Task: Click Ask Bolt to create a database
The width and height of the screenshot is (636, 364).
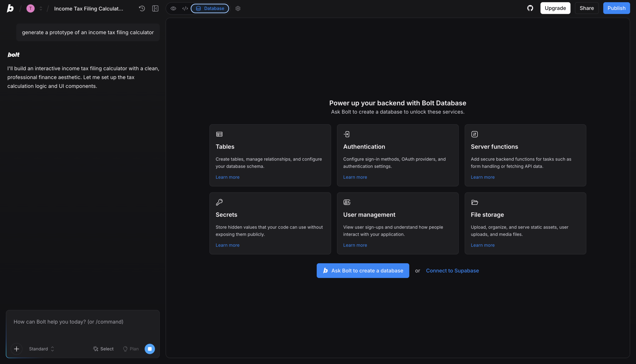Action: click(x=363, y=271)
